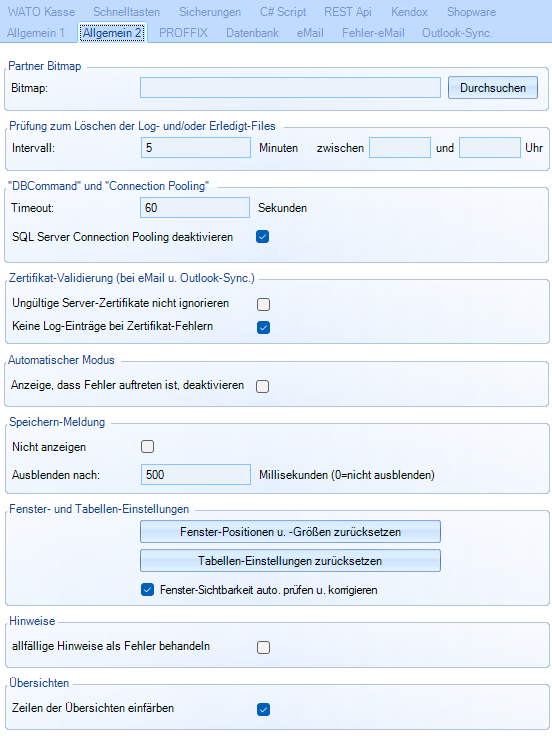
Task: Open the REST Api tab
Action: pyautogui.click(x=348, y=12)
